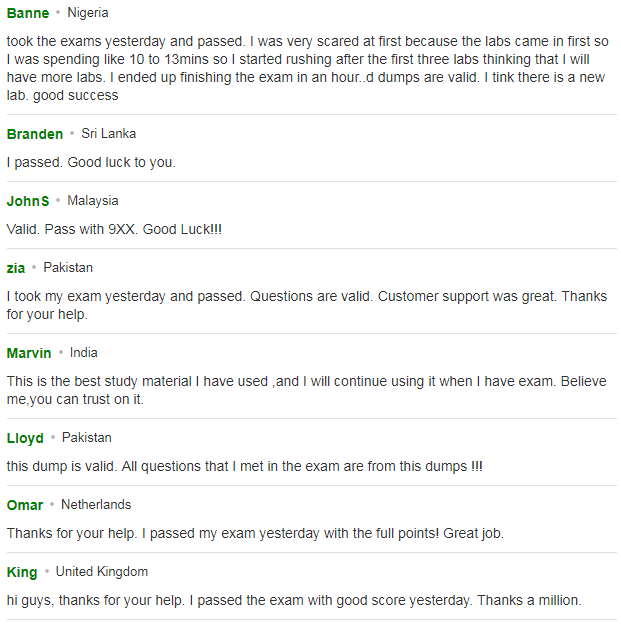Viewport: 621px width, 624px height.
Task: Click Banne's review about labs
Action: point(308,68)
